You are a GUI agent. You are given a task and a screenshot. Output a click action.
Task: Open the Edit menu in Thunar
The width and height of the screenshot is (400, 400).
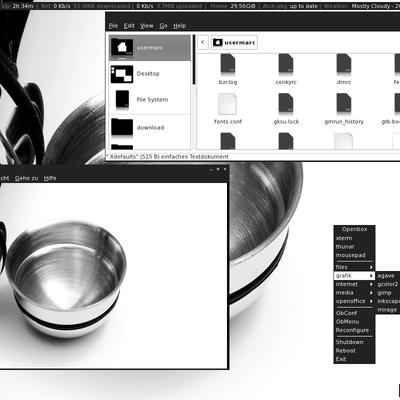point(129,26)
